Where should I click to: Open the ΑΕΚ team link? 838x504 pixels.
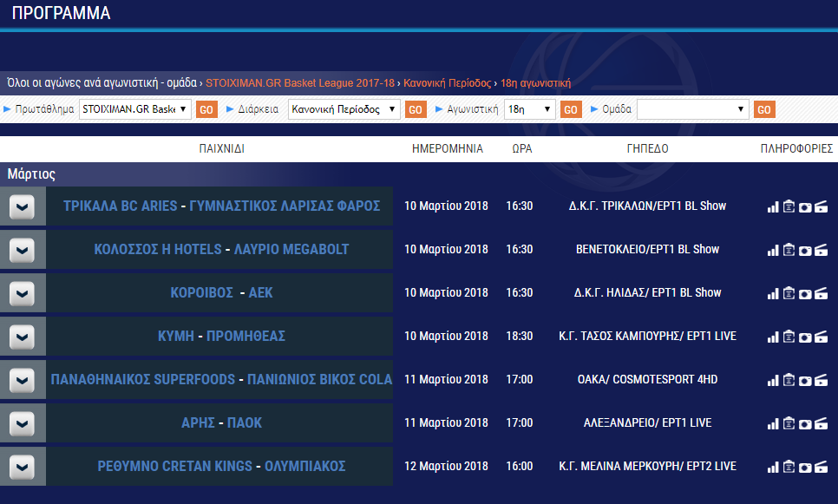click(261, 292)
